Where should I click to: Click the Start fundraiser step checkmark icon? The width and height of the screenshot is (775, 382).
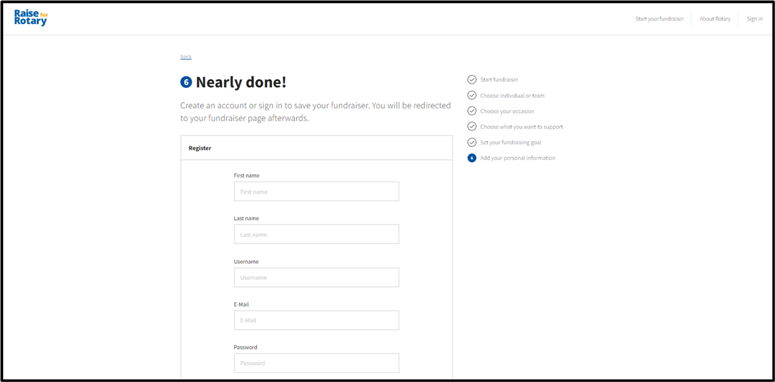(x=472, y=80)
